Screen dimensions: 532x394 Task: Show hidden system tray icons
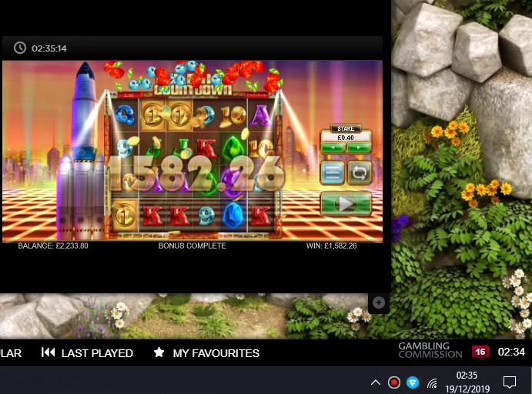[376, 382]
